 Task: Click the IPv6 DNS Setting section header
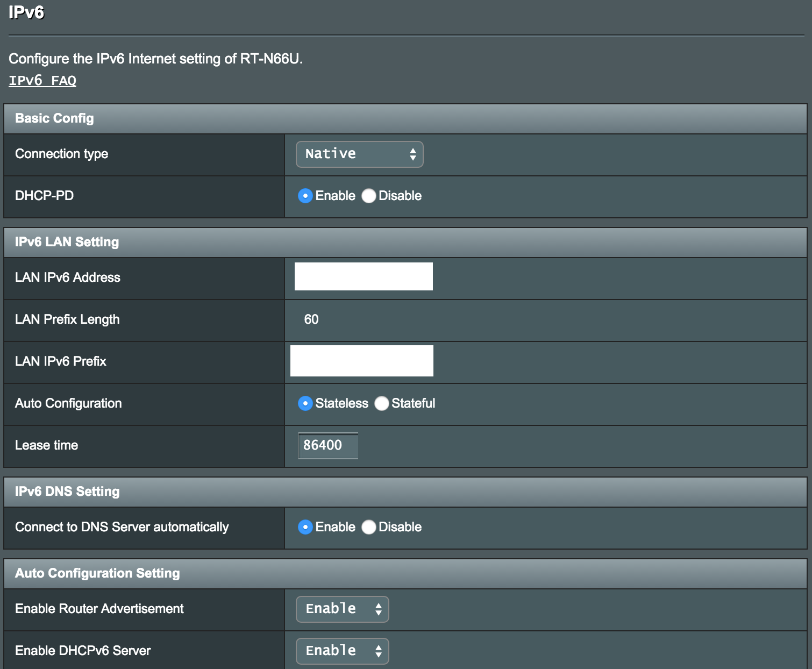tap(405, 492)
